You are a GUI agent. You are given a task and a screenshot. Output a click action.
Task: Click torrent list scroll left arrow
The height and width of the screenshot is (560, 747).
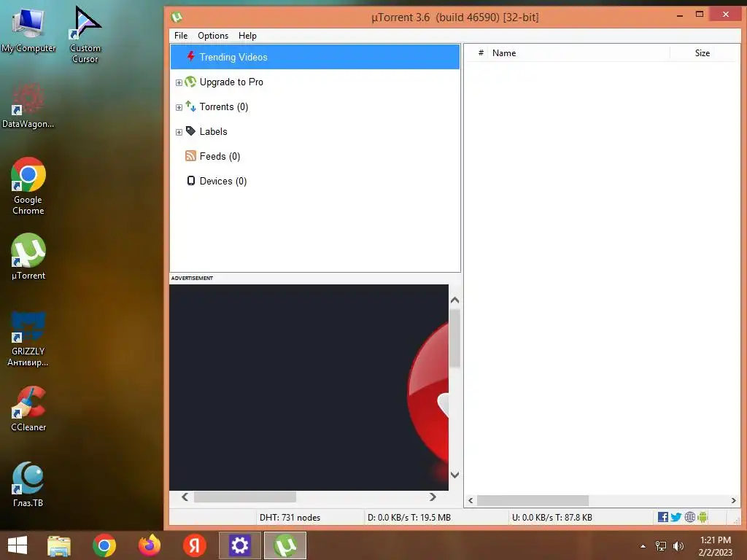coord(471,500)
